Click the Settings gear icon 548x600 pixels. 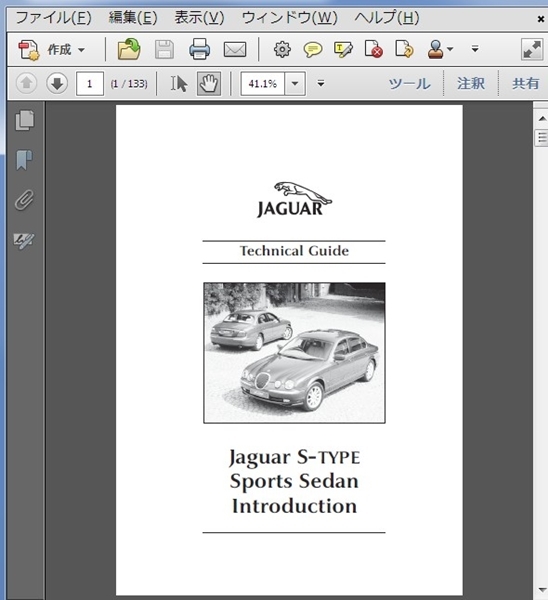click(x=282, y=49)
